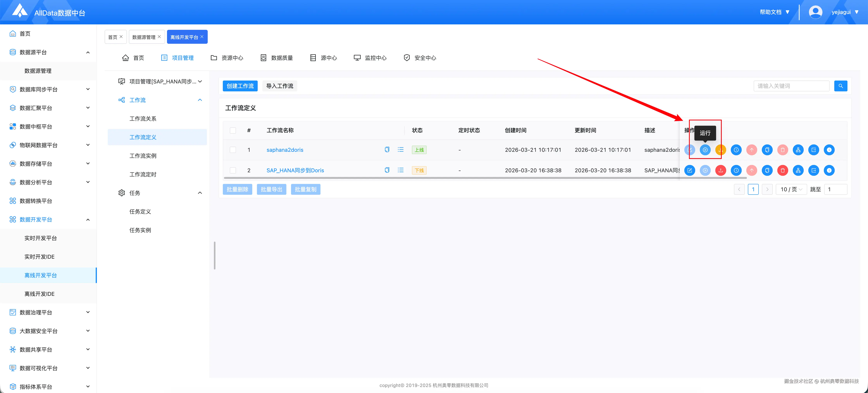Check the saphana2doris row checkbox
868x393 pixels.
[233, 150]
